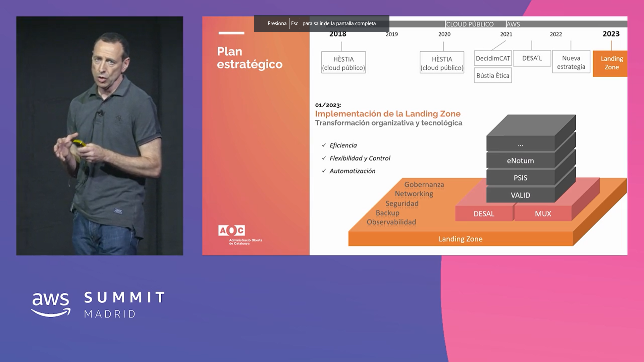Click the AWS header segment
This screenshot has height=362, width=644.
pyautogui.click(x=513, y=24)
